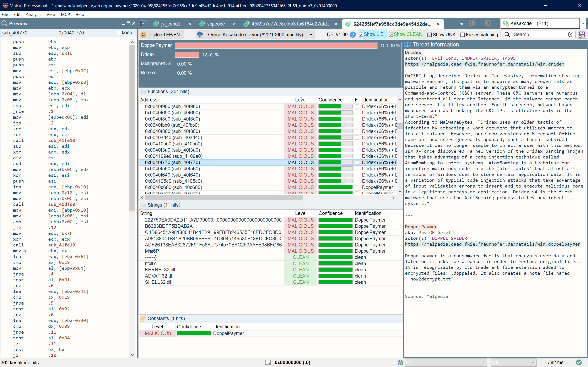Open the tab list dropdown arrow
The height and width of the screenshot is (367, 588).
tap(462, 24)
